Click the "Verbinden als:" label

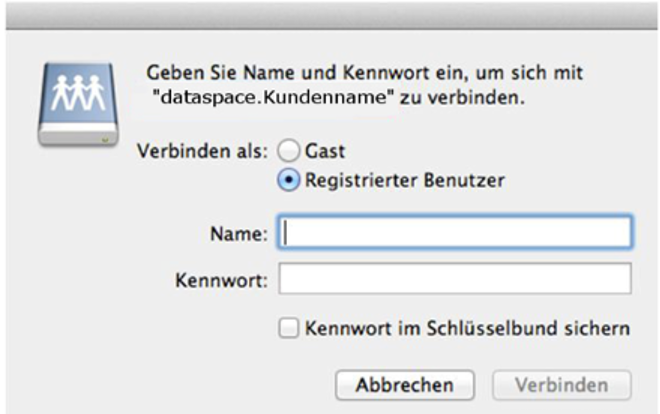click(202, 151)
